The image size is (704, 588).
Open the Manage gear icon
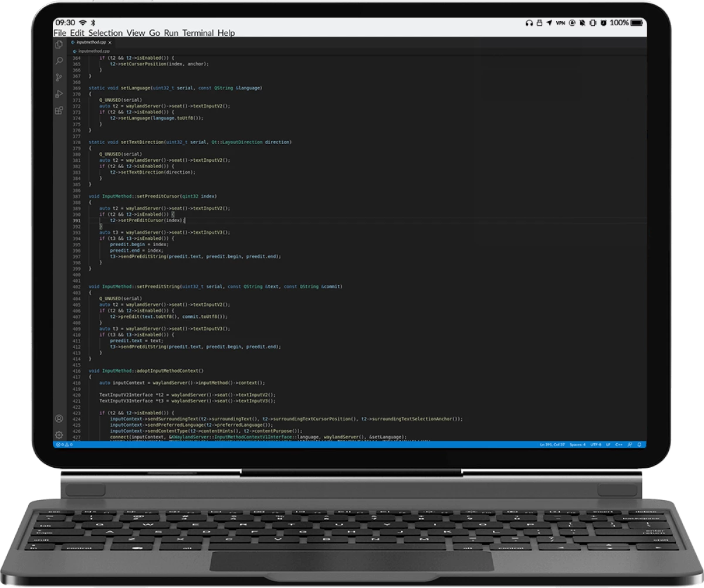(59, 435)
